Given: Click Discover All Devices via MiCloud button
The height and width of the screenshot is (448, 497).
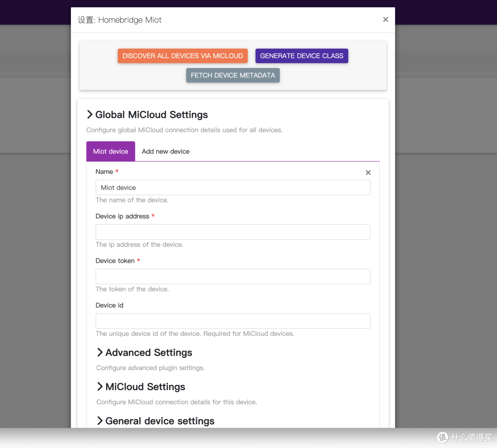Looking at the screenshot, I should 183,56.
